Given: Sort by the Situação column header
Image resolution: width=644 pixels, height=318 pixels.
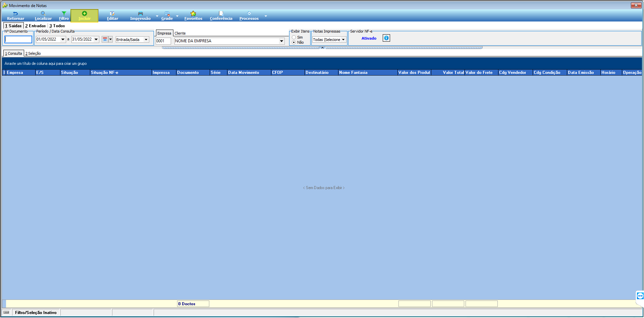Looking at the screenshot, I should (x=75, y=73).
